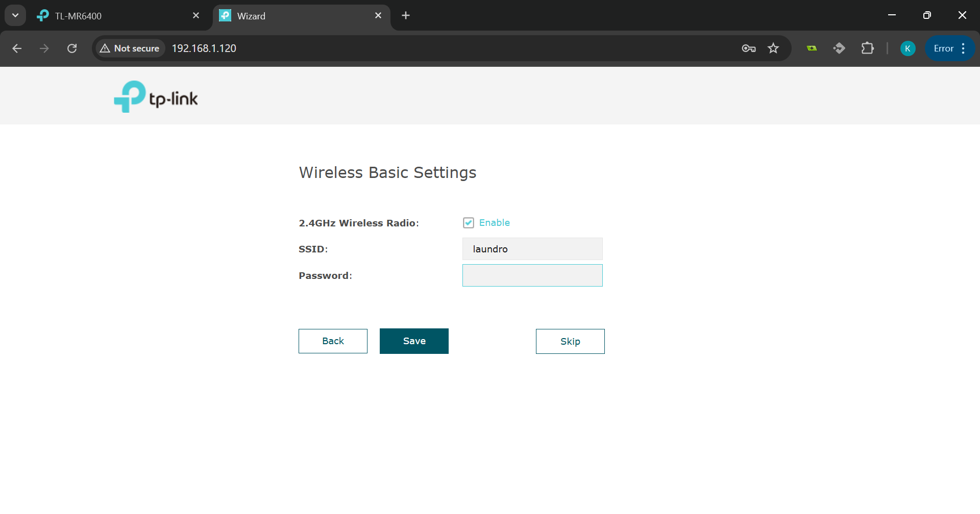Click the arrow-shaped extension icon

pyautogui.click(x=839, y=48)
